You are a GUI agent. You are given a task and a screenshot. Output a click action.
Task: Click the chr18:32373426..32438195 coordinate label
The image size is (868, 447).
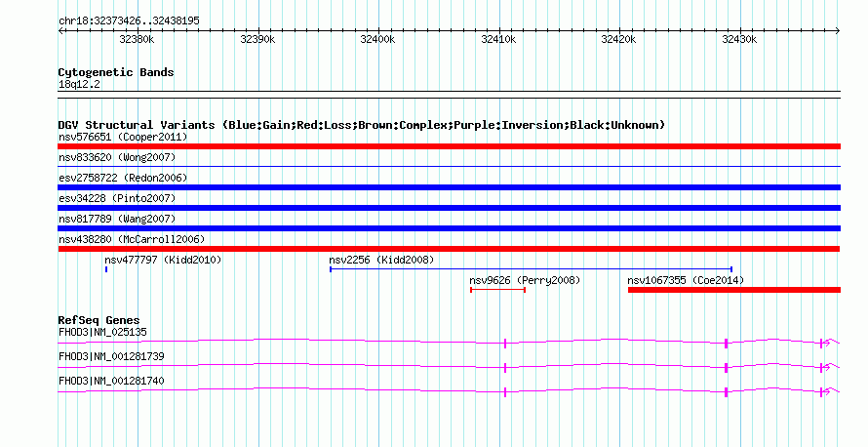coord(129,21)
